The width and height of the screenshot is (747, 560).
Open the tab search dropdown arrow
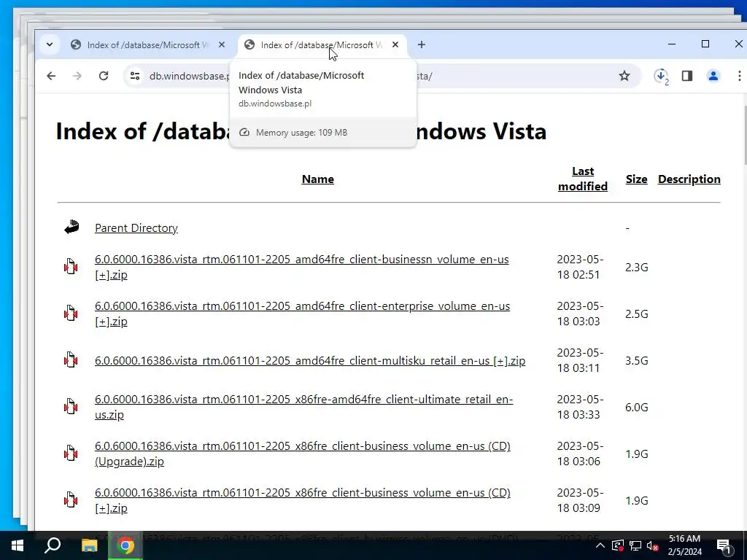[x=50, y=44]
